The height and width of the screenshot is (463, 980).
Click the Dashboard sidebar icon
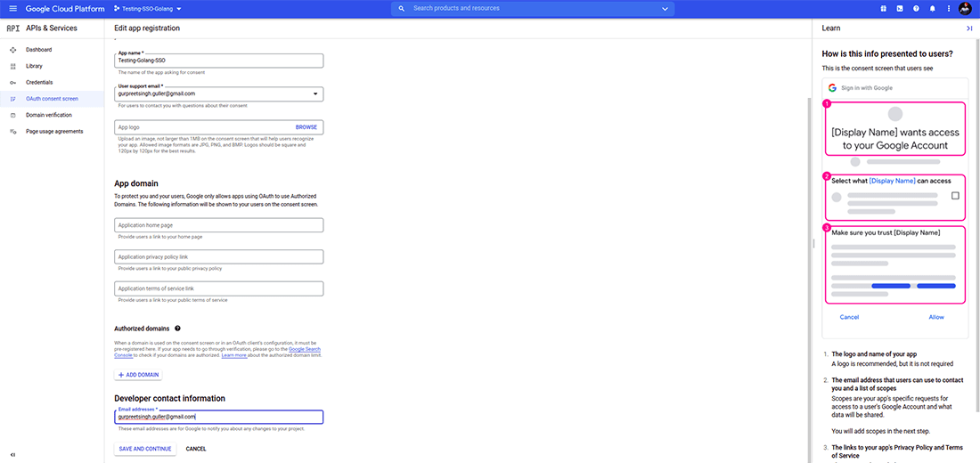tap(13, 49)
